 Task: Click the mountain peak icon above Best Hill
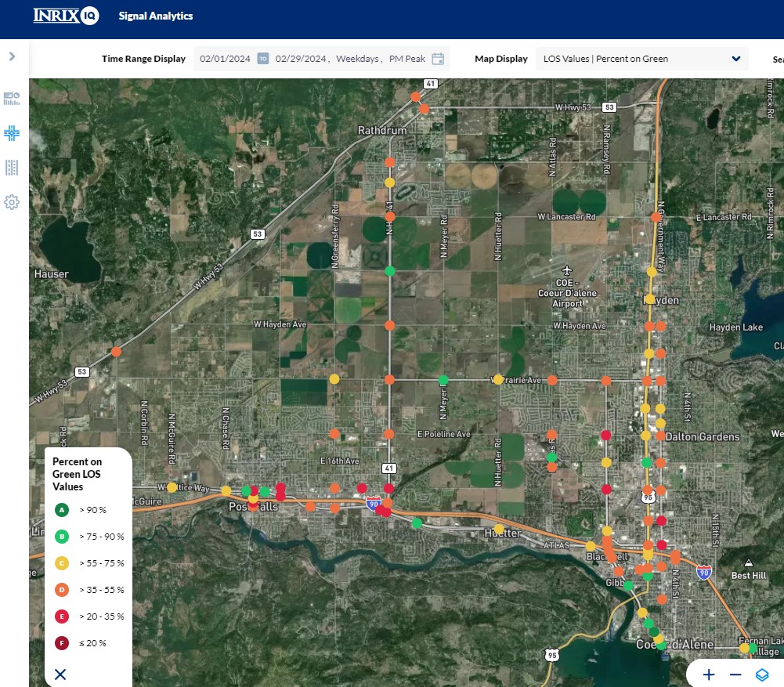(749, 563)
